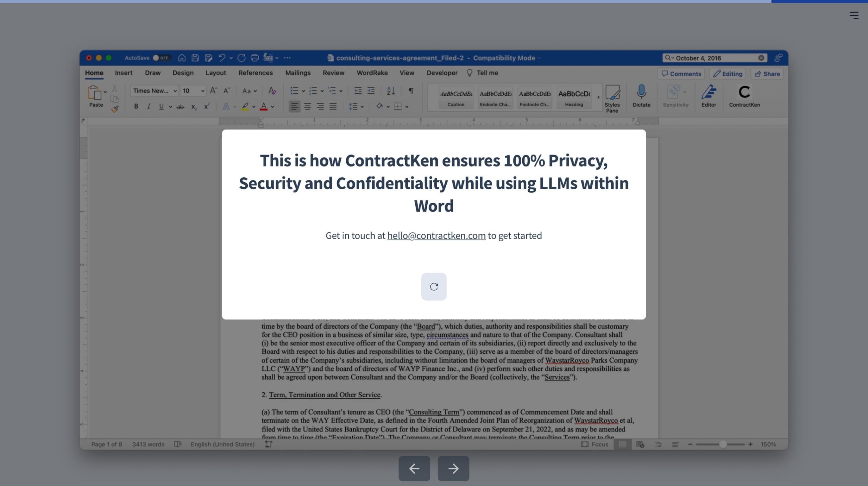Launch the Editor tool
Screen dimensions: 868x486
point(709,96)
